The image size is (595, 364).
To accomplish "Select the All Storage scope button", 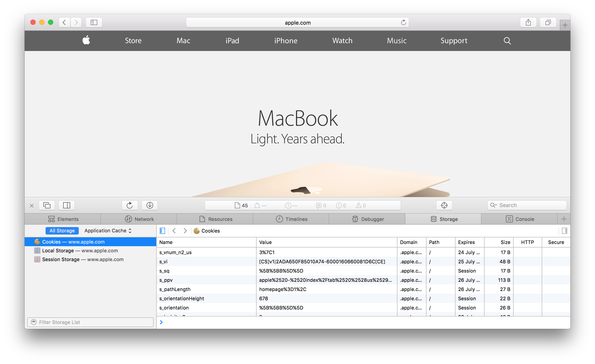I will point(62,231).
